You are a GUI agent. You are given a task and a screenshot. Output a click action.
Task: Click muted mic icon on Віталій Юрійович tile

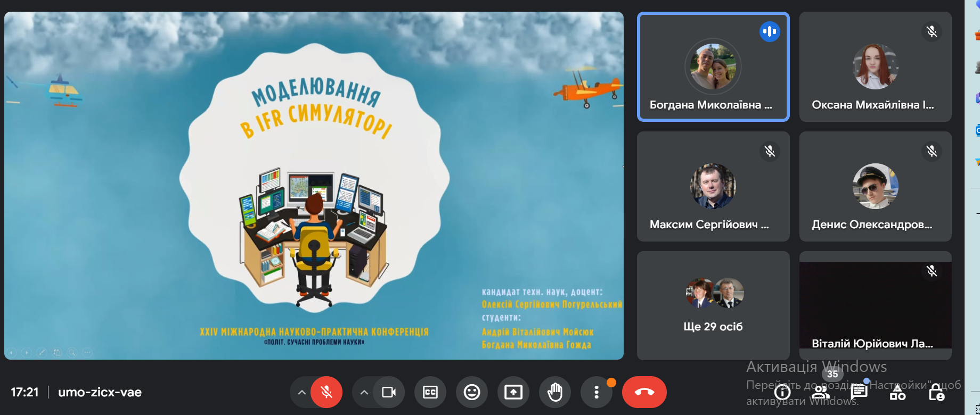(932, 271)
